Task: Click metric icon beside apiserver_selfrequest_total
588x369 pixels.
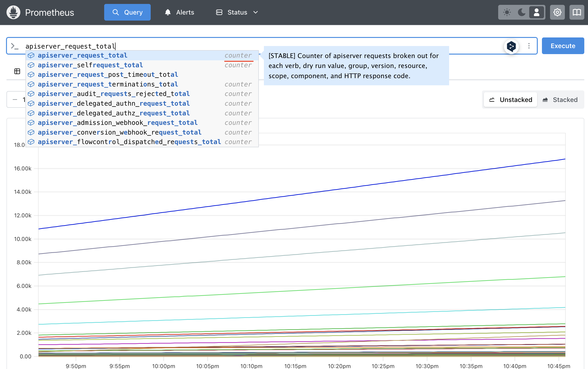Action: (31, 65)
